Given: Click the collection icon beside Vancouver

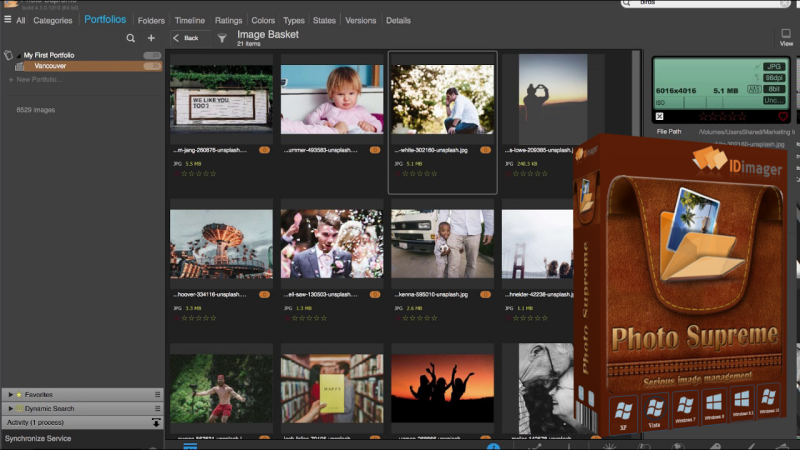Looking at the screenshot, I should click(19, 66).
